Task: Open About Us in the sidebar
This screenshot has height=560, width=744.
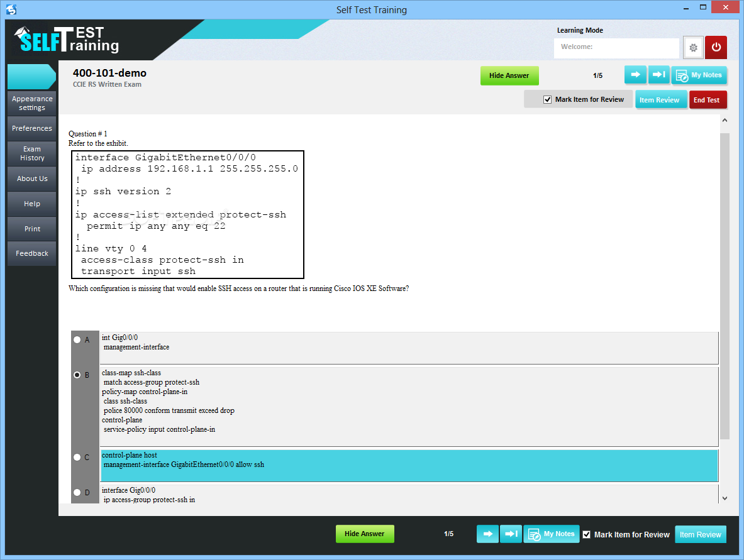Action: click(x=32, y=178)
